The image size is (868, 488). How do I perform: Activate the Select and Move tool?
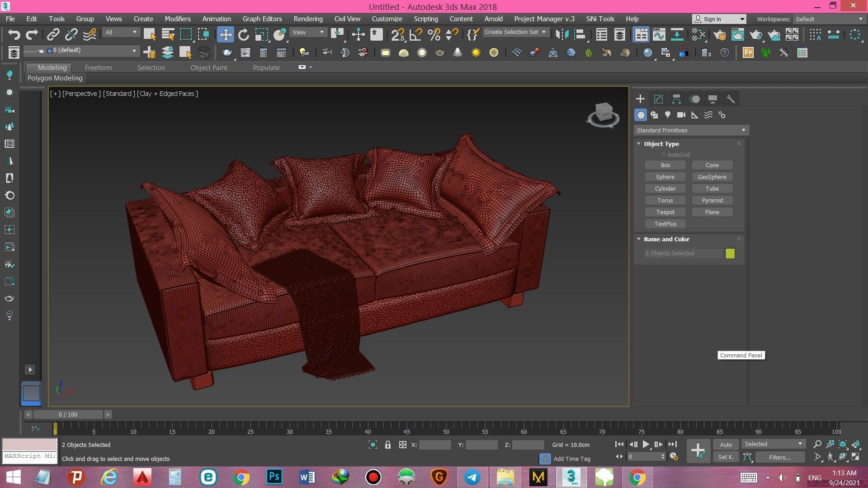226,34
